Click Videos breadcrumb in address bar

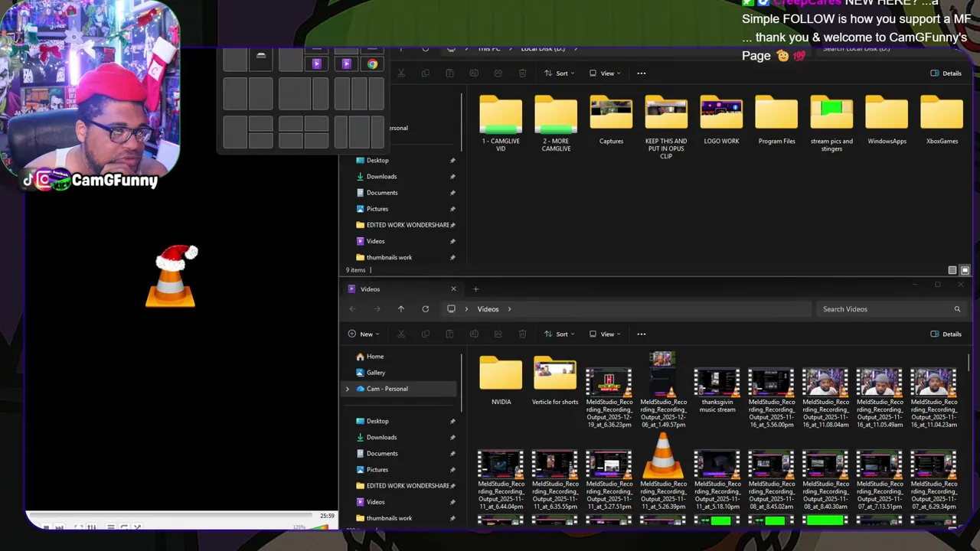pos(488,309)
